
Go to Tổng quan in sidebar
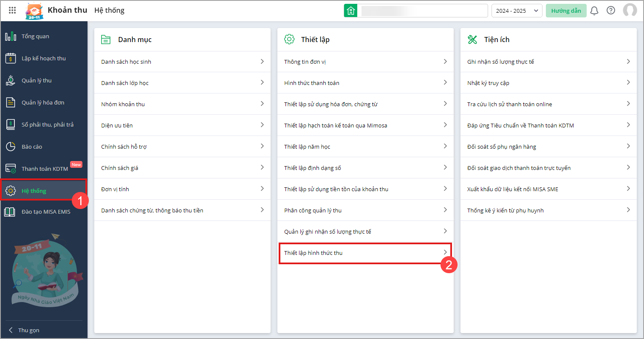click(44, 36)
